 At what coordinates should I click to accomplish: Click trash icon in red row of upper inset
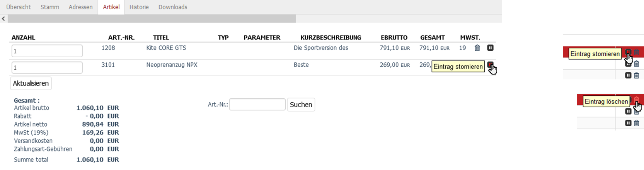pos(637,52)
